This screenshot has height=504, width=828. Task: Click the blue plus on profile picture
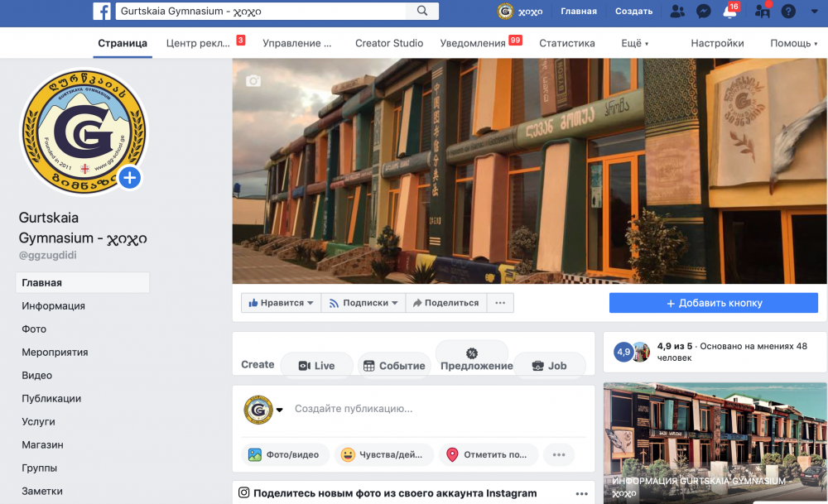(129, 177)
